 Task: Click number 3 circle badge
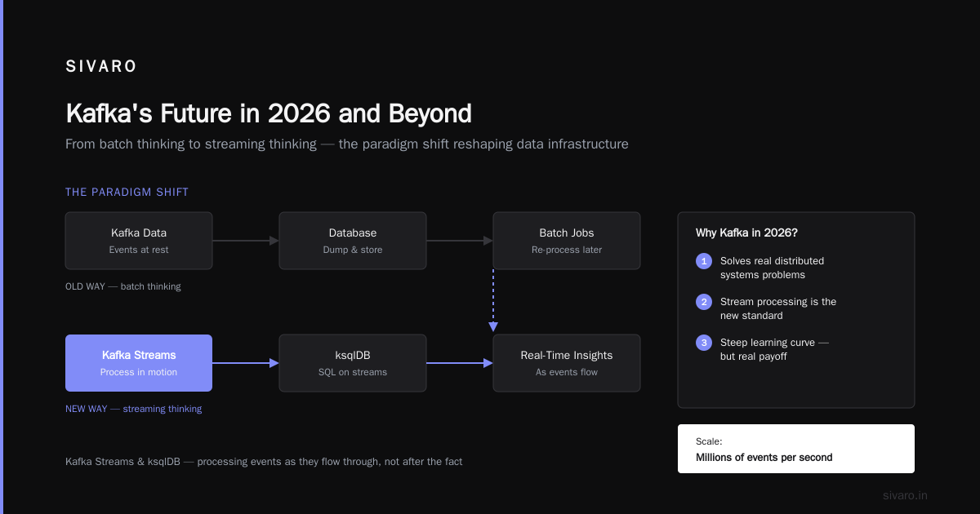pos(704,343)
